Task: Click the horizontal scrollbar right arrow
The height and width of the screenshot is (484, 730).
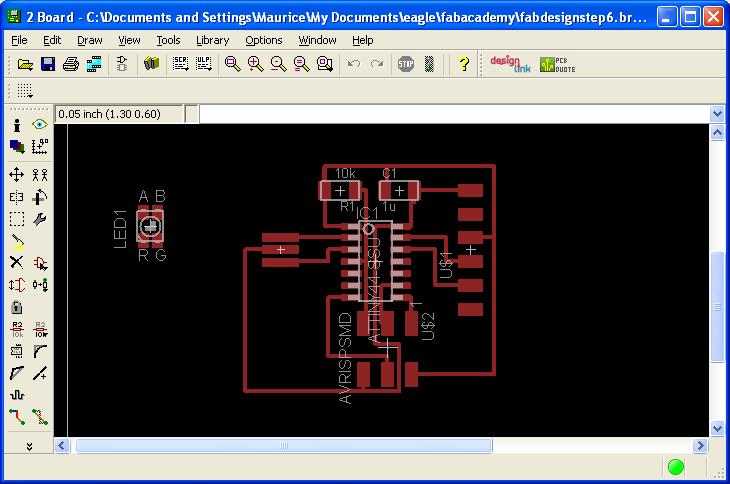Action: coord(700,446)
